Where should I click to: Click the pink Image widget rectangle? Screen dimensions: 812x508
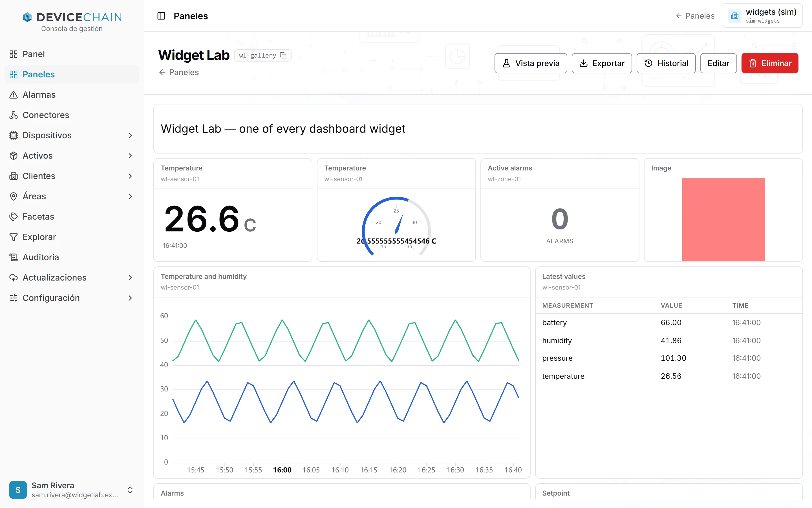[723, 220]
